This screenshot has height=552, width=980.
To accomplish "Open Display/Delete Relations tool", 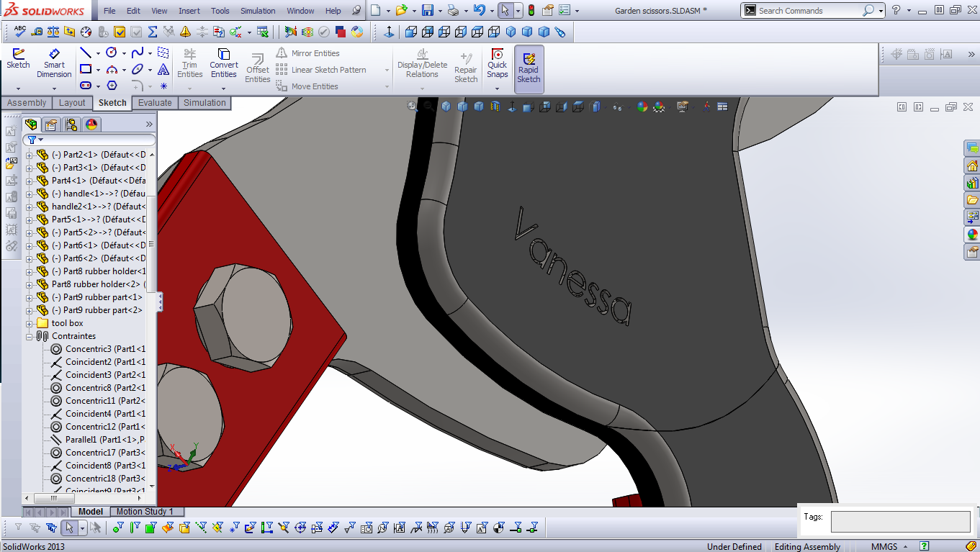I will pyautogui.click(x=422, y=63).
